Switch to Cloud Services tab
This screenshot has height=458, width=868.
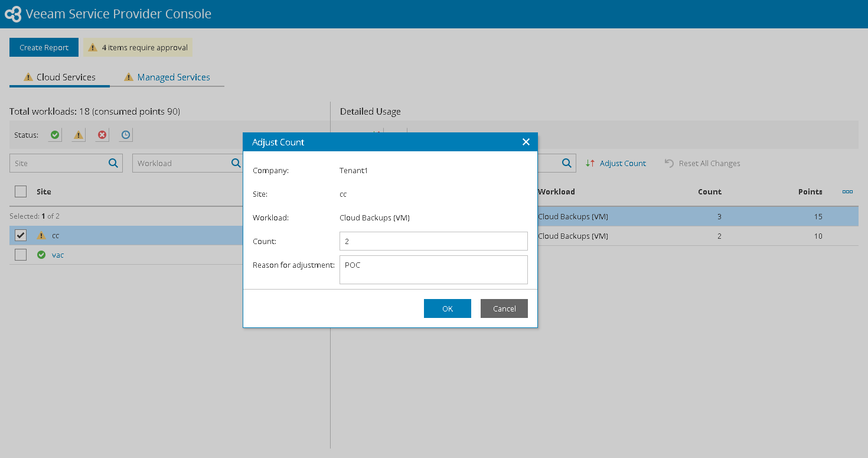60,77
